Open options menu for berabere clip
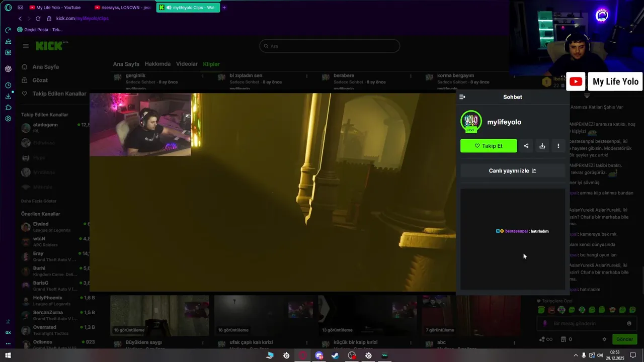Image resolution: width=644 pixels, height=362 pixels. [411, 76]
